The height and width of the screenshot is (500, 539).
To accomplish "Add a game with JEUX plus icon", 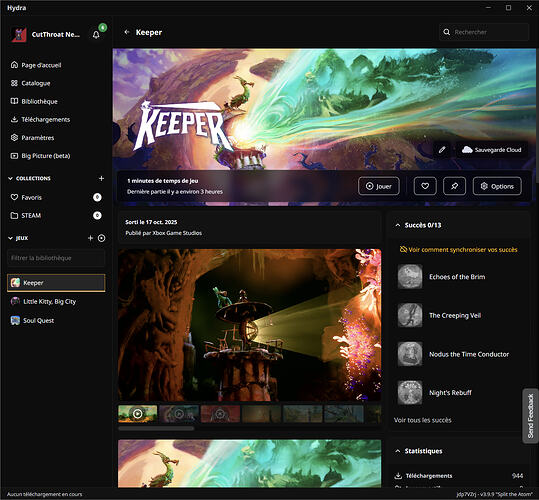I will (90, 238).
